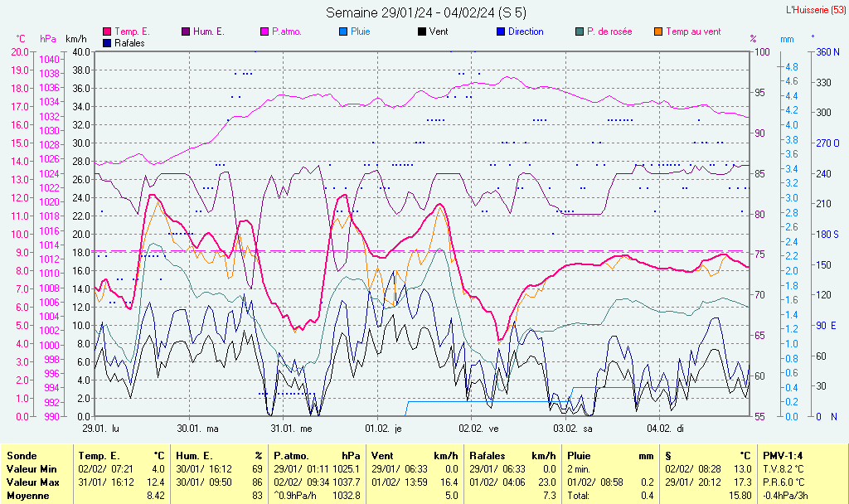Select the P.atmo. legend color square
Viewport: 849px width, 504px height.
[x=264, y=32]
